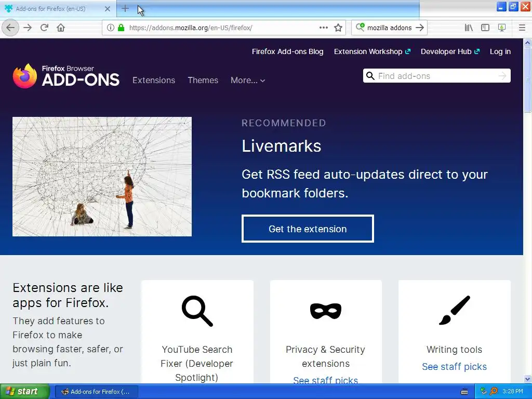Image resolution: width=532 pixels, height=399 pixels.
Task: Click the arrow in Find add-ons field
Action: (502, 76)
